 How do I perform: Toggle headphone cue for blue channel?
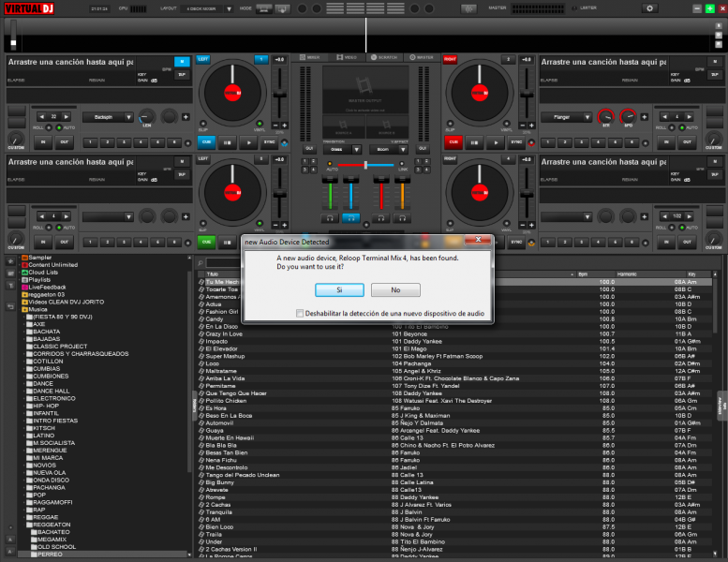[351, 217]
